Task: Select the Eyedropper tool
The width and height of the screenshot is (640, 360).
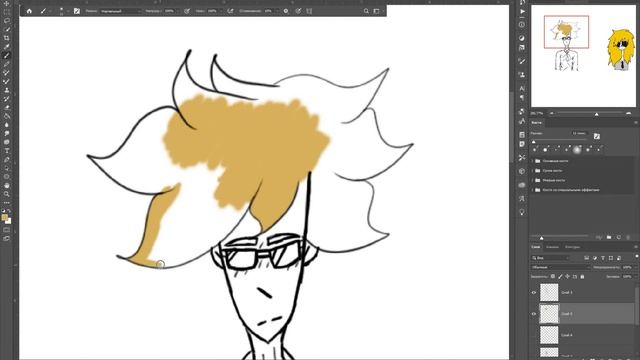Action: point(7,47)
